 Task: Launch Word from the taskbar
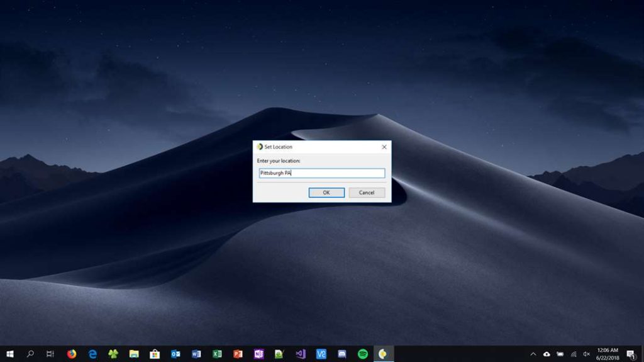[196, 354]
